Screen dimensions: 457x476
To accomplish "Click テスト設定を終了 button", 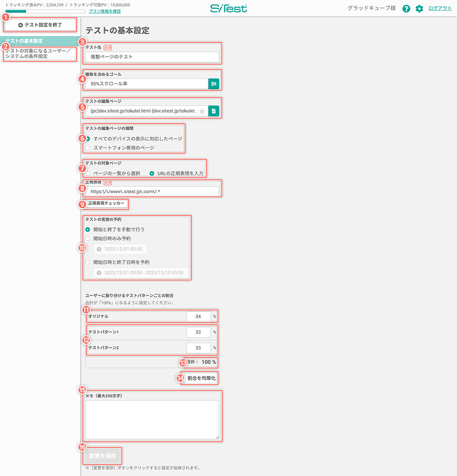I will (40, 25).
